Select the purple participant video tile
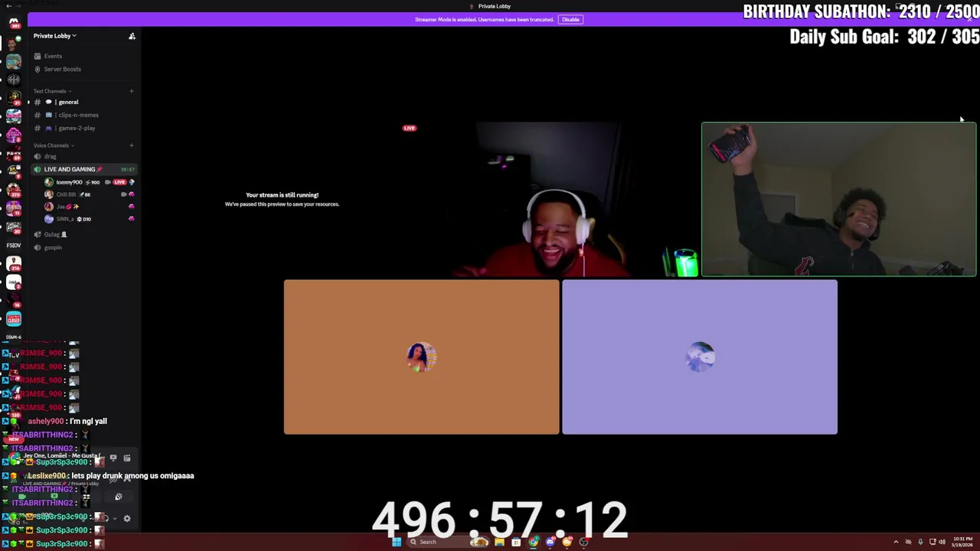The width and height of the screenshot is (980, 551). coord(700,357)
